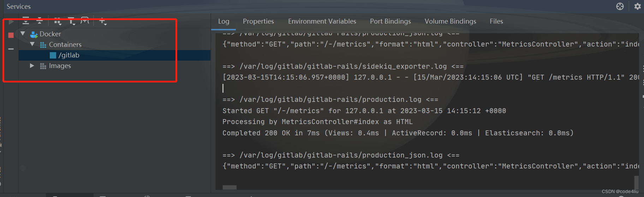Switch to the Log tab
This screenshot has width=644, height=197.
(223, 21)
